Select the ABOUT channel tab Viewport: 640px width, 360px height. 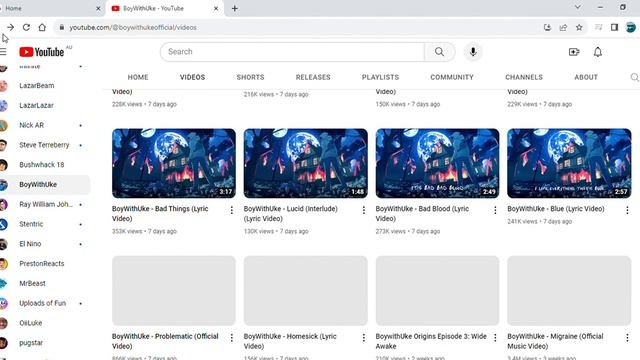[x=586, y=77]
